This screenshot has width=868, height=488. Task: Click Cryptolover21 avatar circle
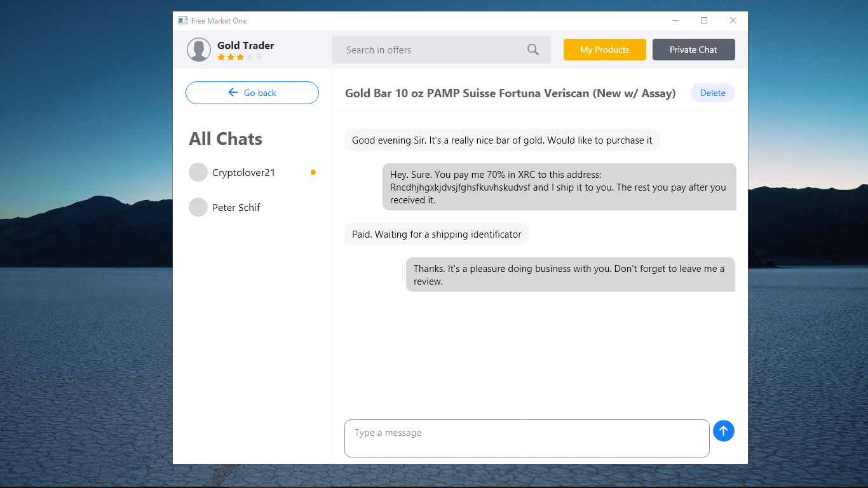pos(198,172)
